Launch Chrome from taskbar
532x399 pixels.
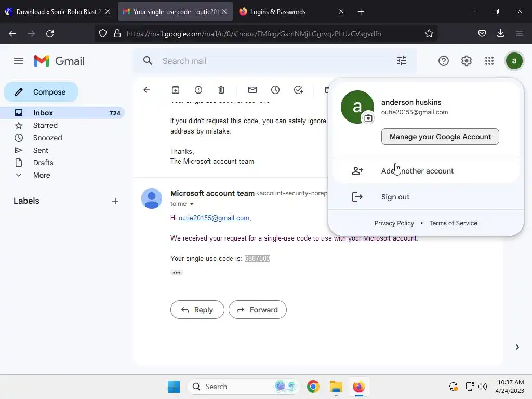(313, 387)
